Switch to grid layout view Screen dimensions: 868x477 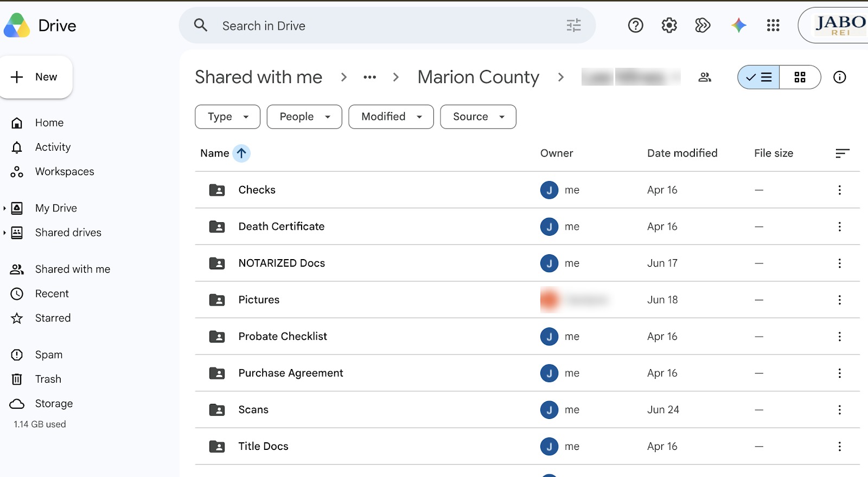tap(800, 78)
